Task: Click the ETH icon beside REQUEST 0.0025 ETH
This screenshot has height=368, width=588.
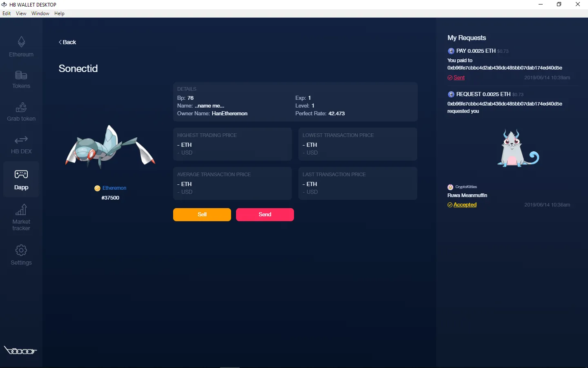Action: (451, 94)
